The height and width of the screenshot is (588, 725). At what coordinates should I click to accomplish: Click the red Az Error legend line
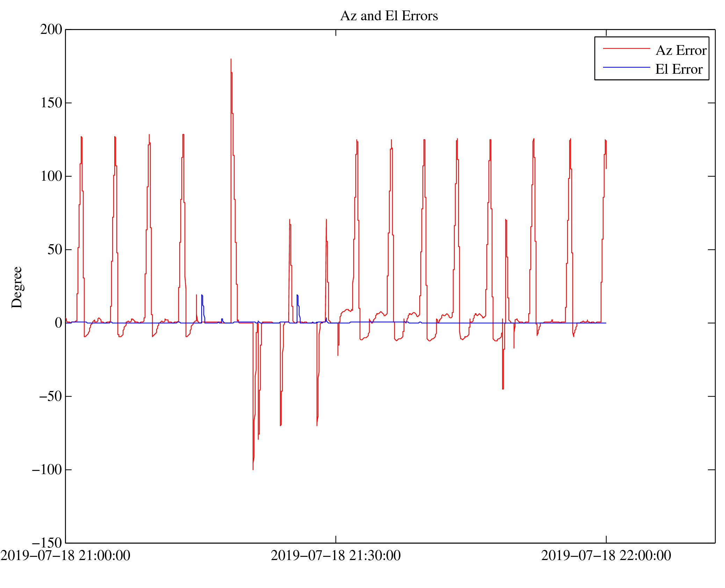[x=626, y=49]
